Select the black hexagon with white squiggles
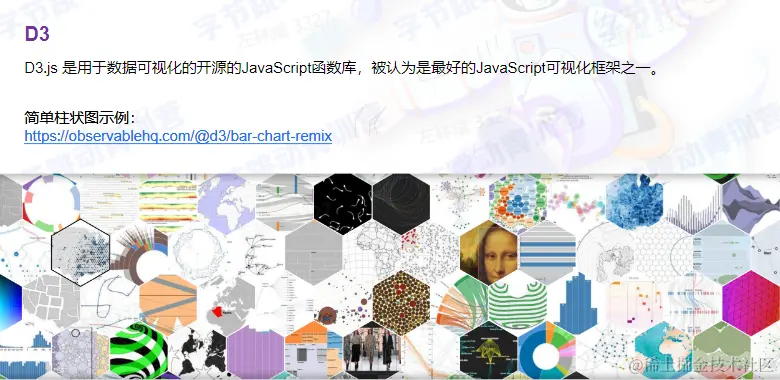780x380 pixels. (x=343, y=203)
